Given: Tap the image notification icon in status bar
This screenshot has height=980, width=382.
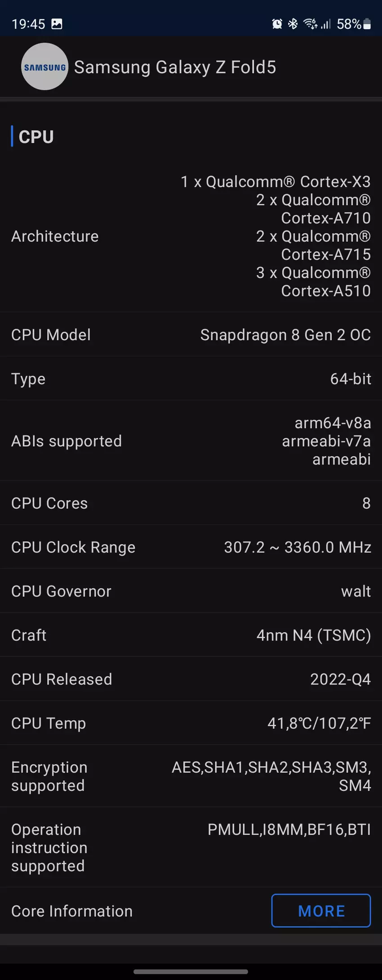Looking at the screenshot, I should pos(57,24).
